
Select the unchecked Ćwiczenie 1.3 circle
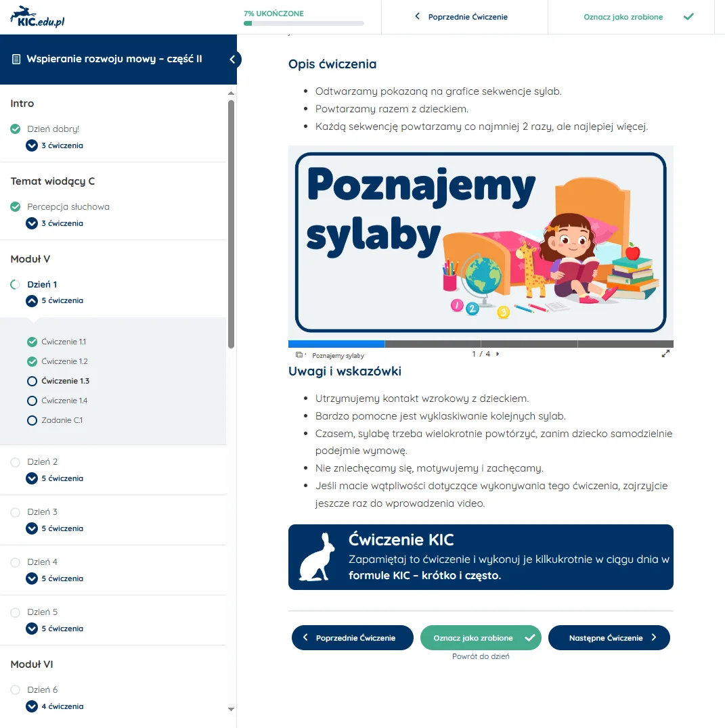32,381
